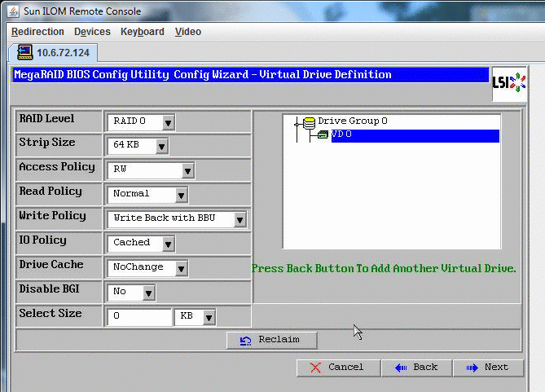The image size is (545, 392).
Task: Click the Reclaim button
Action: click(x=272, y=340)
